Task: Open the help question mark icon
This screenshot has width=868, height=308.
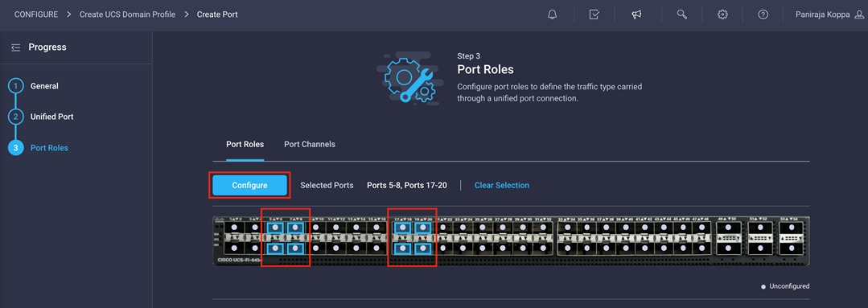Action: coord(763,15)
